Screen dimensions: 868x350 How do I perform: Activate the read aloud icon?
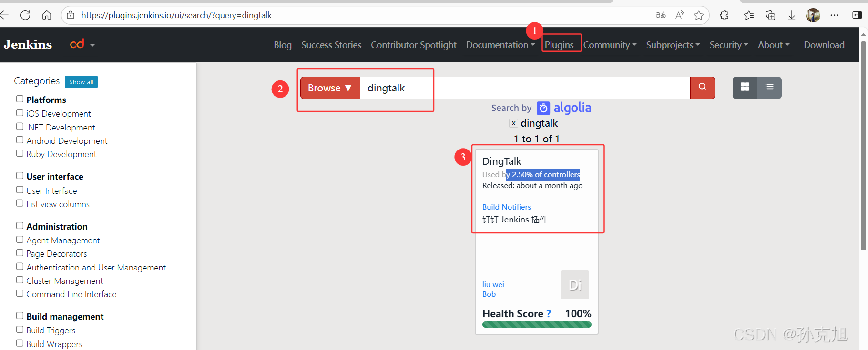pos(680,15)
